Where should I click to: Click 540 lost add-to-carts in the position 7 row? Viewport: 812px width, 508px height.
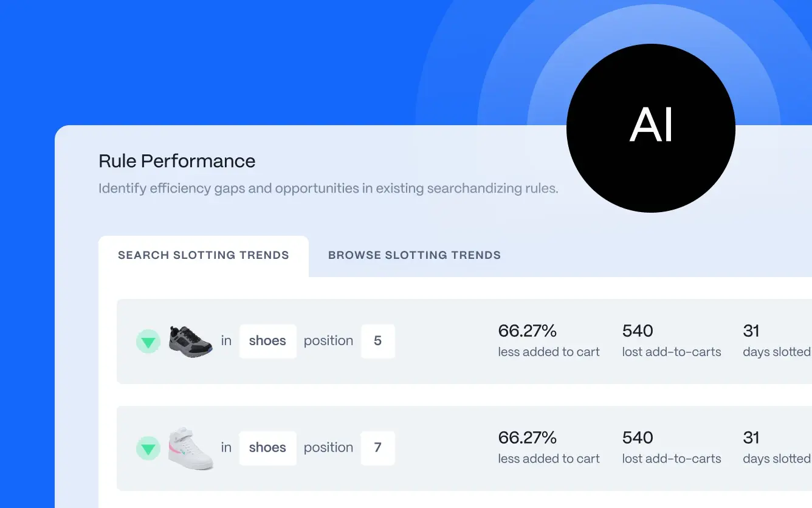(x=671, y=447)
